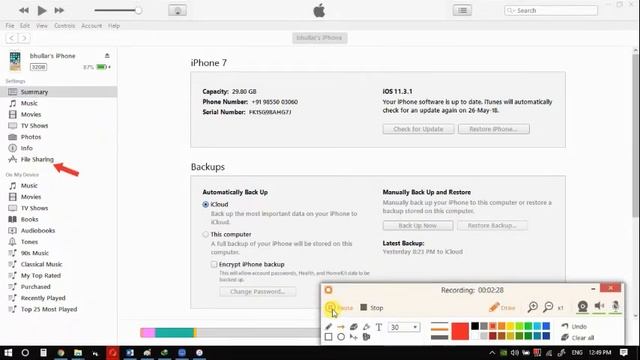
Task: Skip to the previous track
Action: 24,10
